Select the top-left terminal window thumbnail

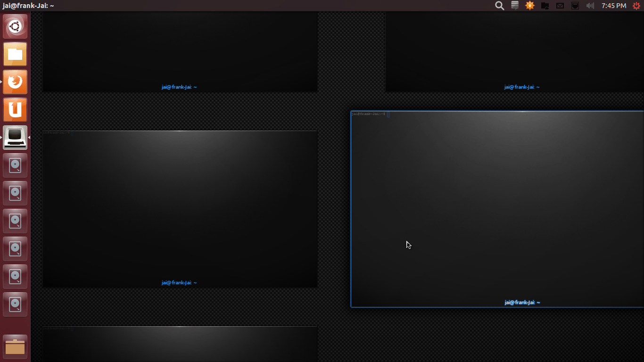[180, 52]
